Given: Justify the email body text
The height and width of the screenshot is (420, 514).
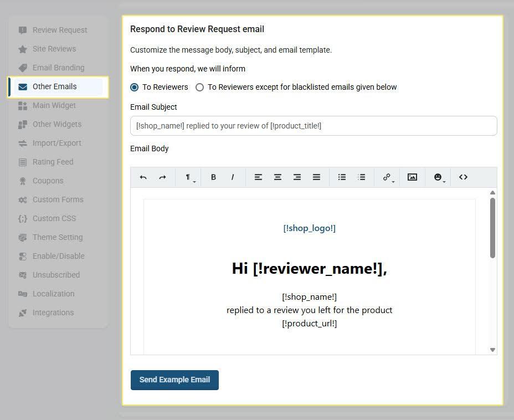Looking at the screenshot, I should [316, 177].
